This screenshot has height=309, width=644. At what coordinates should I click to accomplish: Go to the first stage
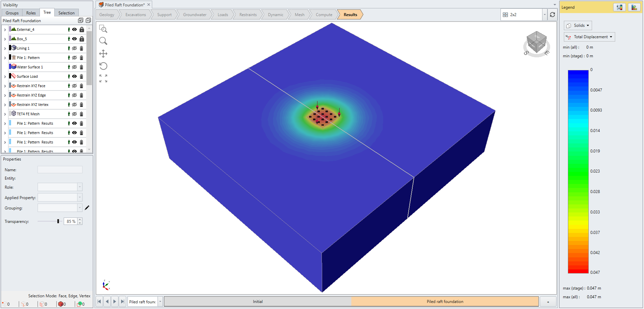[99, 302]
